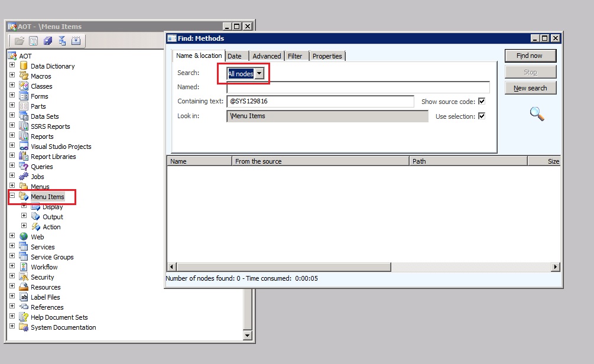Viewport: 594px width, 364px height.
Task: Click the New search button
Action: [x=530, y=88]
